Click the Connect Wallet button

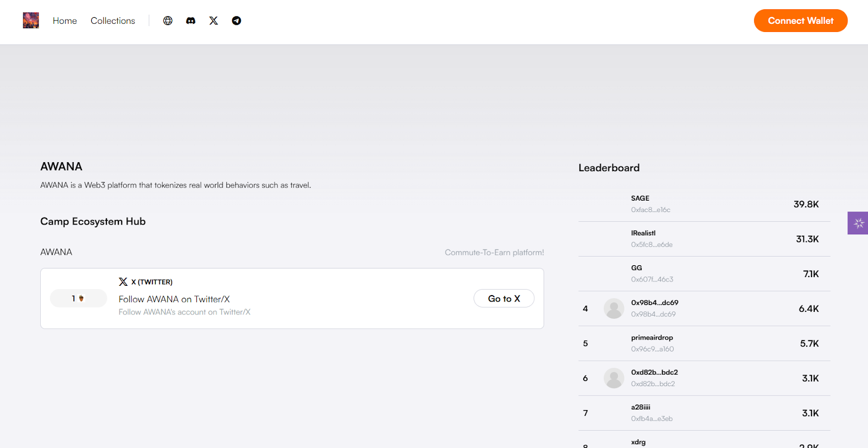coord(801,21)
